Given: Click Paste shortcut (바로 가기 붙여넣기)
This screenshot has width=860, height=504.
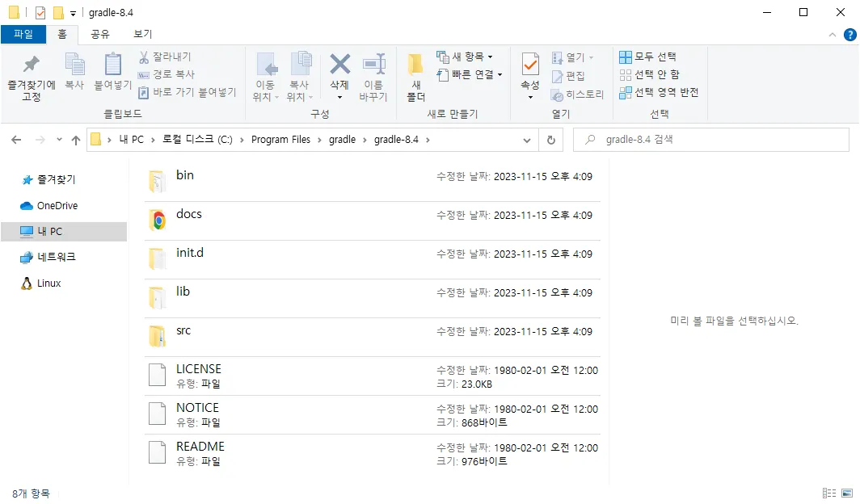Looking at the screenshot, I should [x=187, y=92].
